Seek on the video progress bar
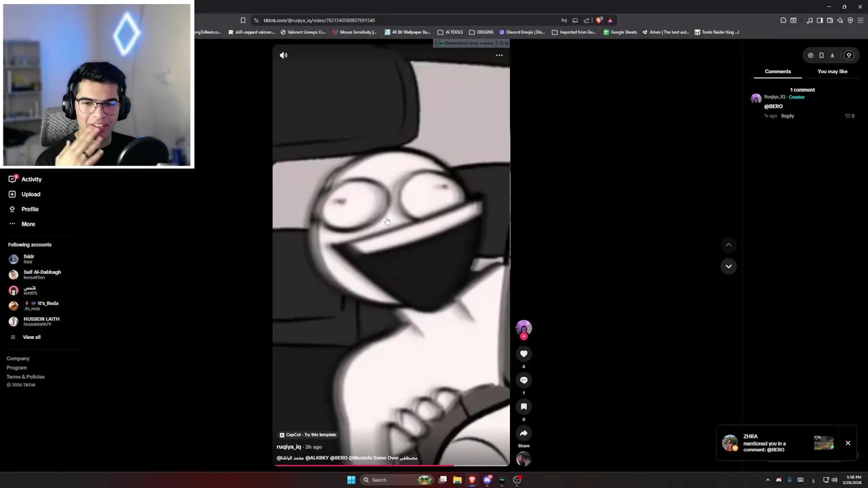Viewport: 868px width, 488px height. coord(391,465)
